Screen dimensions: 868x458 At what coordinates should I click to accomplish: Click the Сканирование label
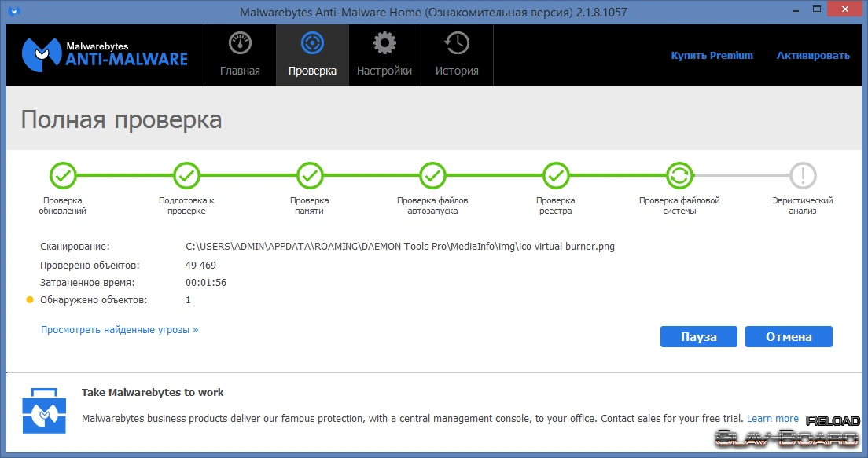(x=75, y=247)
